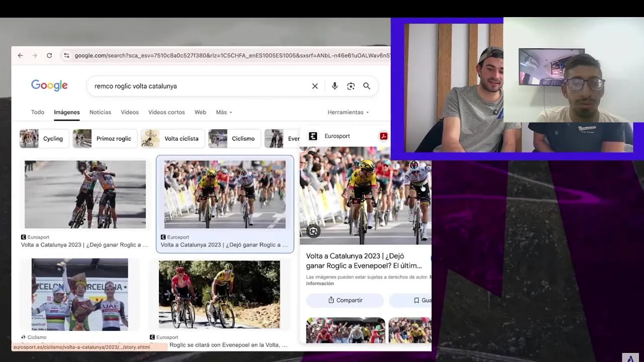Start voice search with microphone icon

[x=335, y=86]
